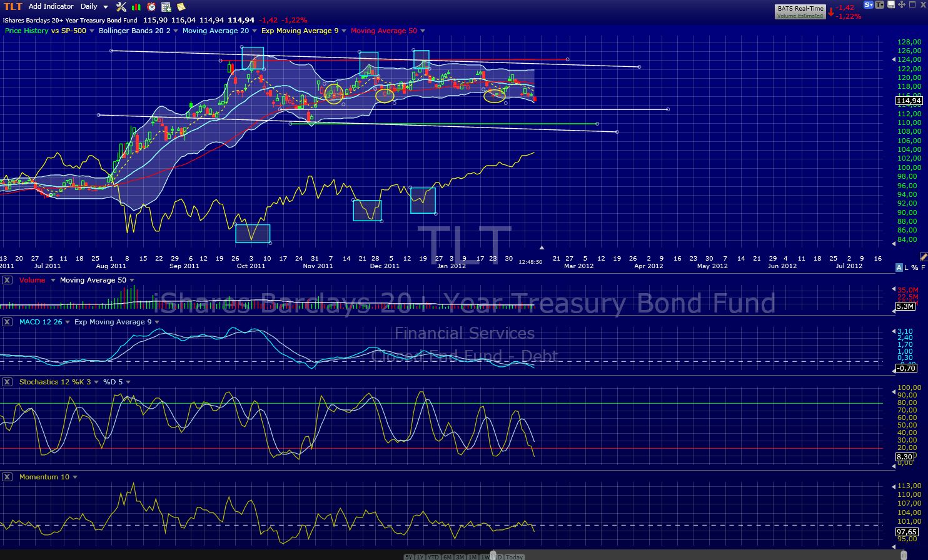Click the fund name iShares Barclays text
928x560 pixels.
pyautogui.click(x=69, y=20)
